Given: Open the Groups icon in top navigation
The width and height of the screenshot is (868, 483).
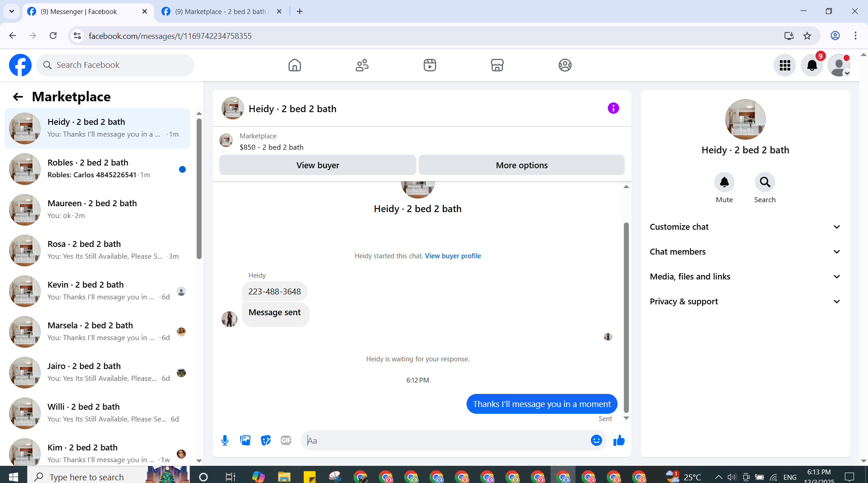Looking at the screenshot, I should coord(565,65).
